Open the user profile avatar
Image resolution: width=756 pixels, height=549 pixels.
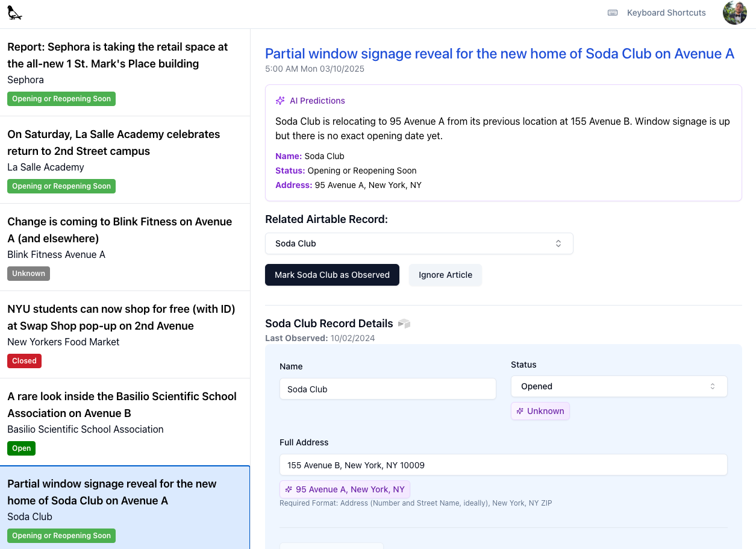pos(735,13)
